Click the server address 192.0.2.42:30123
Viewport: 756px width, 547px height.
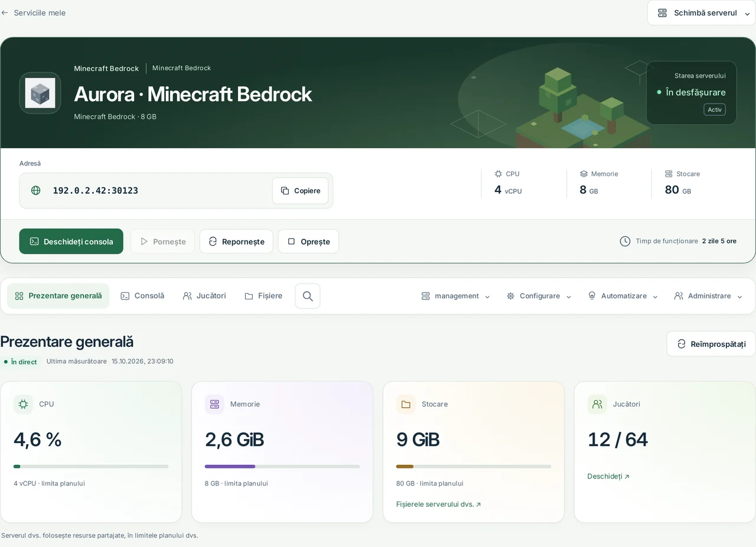(x=96, y=191)
